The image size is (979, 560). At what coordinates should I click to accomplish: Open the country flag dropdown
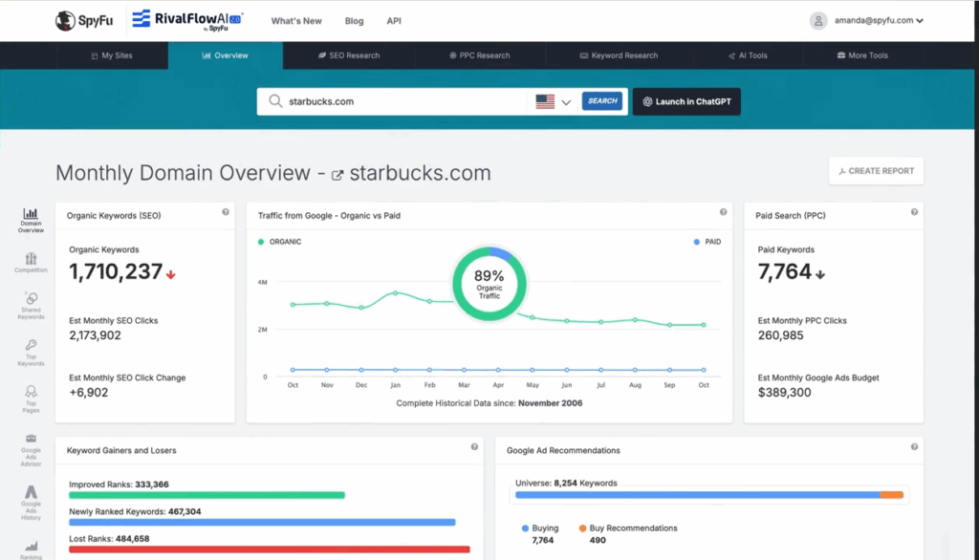tap(554, 101)
